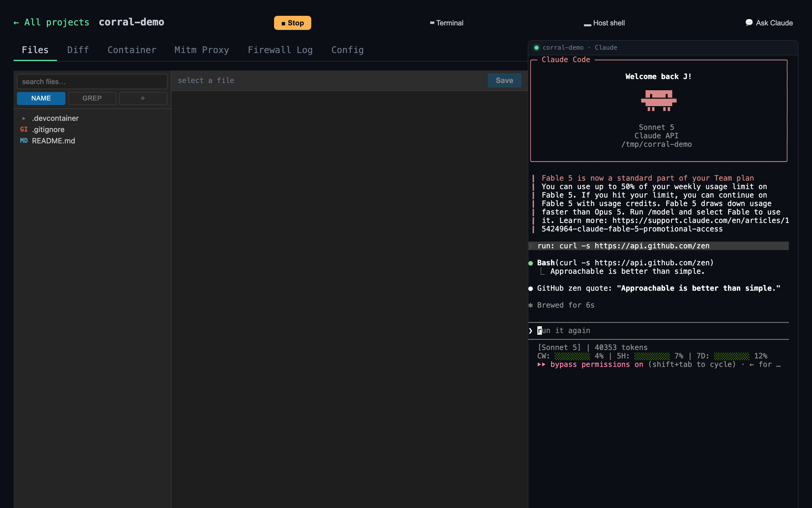
Task: Switch to the Diff tab
Action: pos(78,50)
